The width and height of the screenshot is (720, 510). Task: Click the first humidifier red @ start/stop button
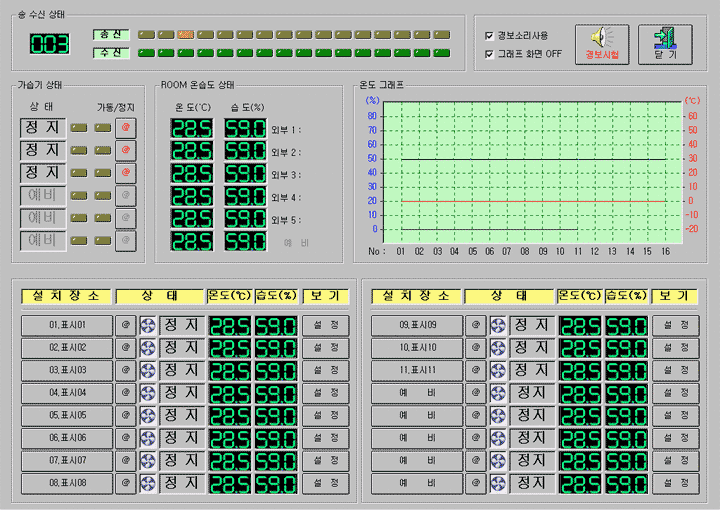pos(125,128)
